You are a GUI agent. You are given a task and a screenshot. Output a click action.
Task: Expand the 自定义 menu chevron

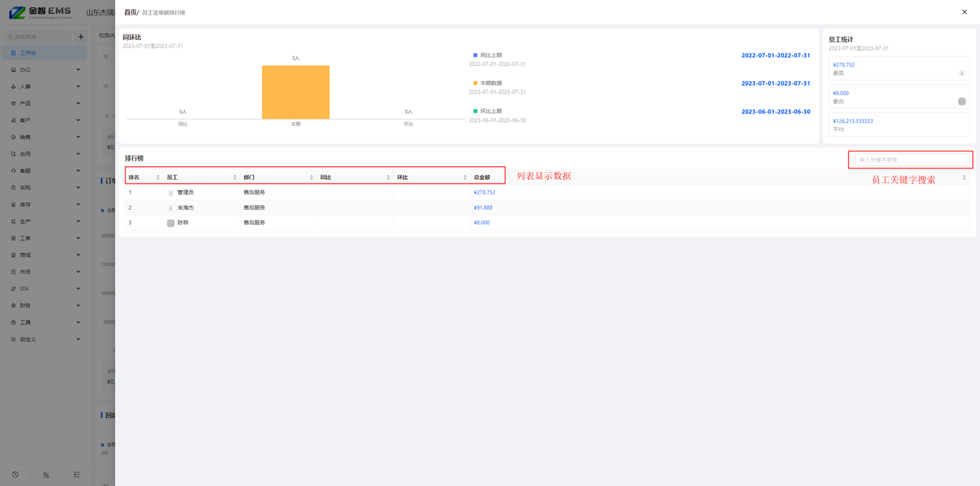coord(78,339)
